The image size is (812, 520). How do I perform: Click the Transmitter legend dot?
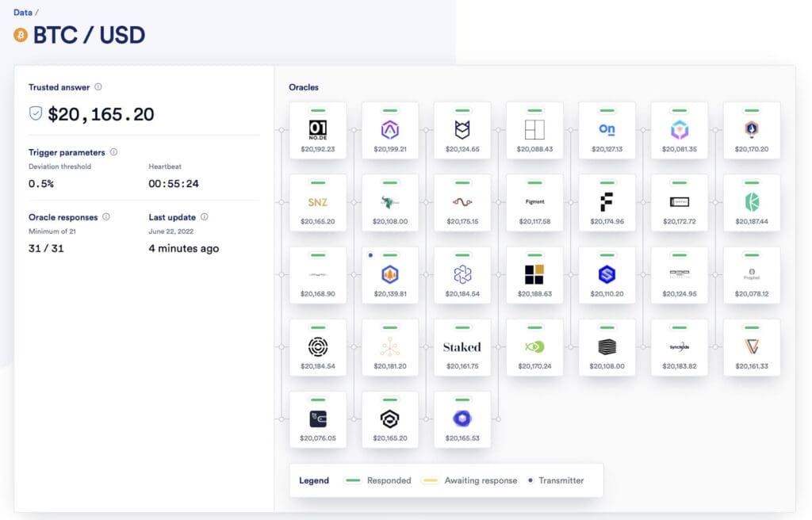coord(531,480)
